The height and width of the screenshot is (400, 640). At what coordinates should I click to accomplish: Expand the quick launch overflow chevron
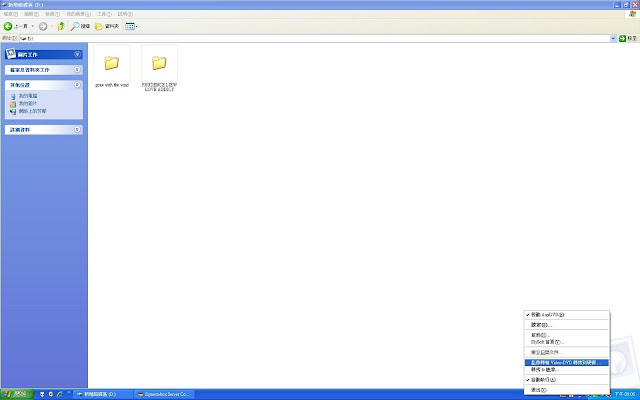[x=69, y=392]
